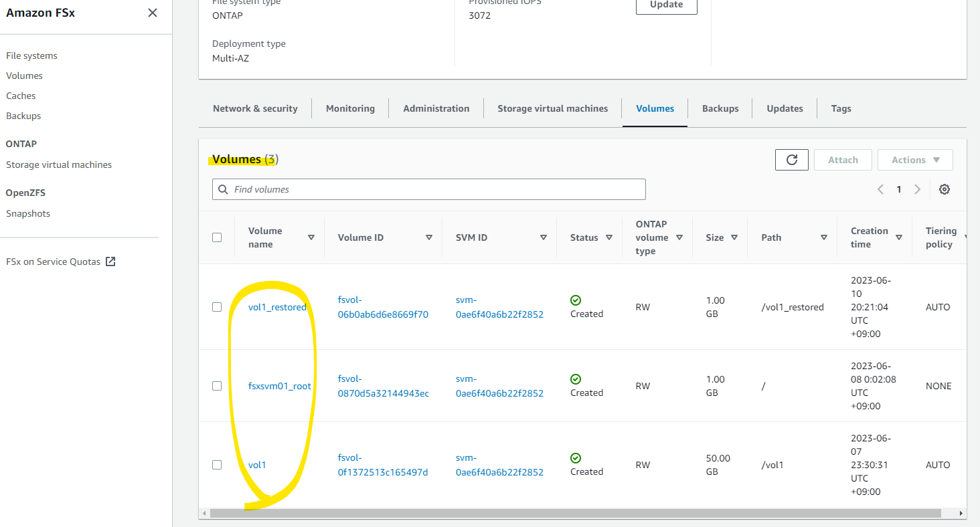Open SVM ID link in vol1 row

click(499, 465)
